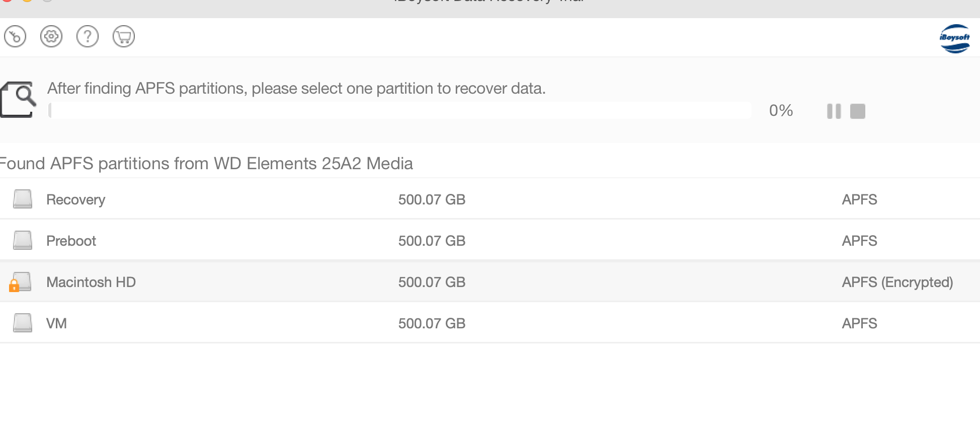Click the key (license activation) icon

pos(15,37)
